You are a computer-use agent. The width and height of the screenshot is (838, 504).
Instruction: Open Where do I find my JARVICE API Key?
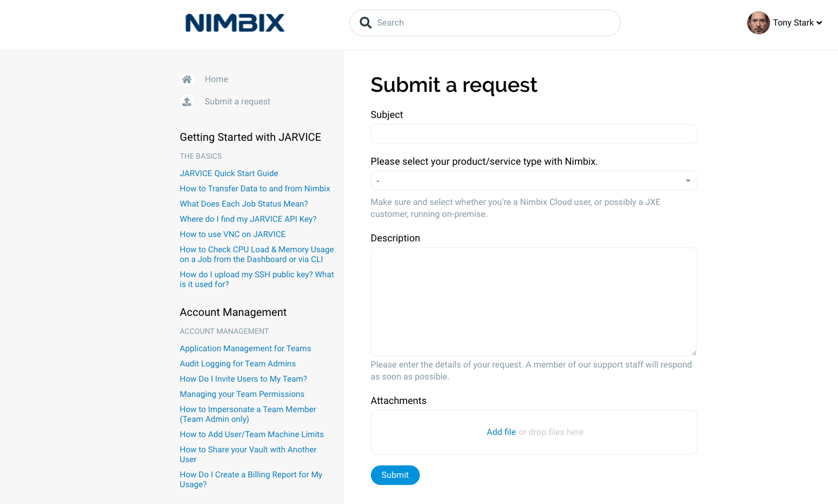[248, 219]
